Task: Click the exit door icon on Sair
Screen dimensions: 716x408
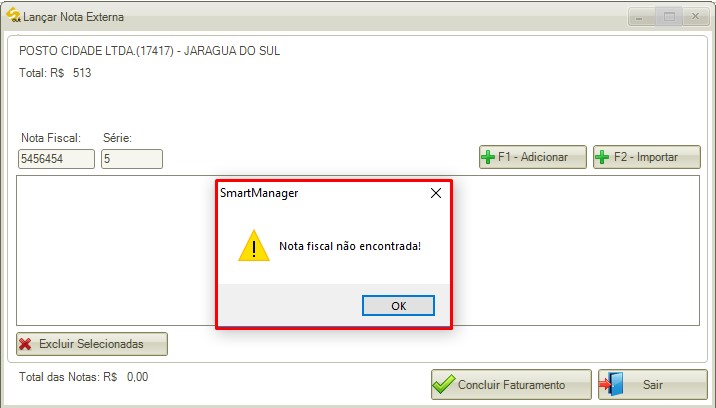Action: 612,384
